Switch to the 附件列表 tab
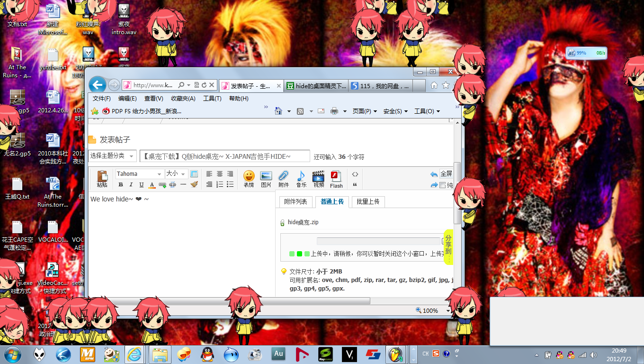The width and height of the screenshot is (644, 364). coord(296,201)
